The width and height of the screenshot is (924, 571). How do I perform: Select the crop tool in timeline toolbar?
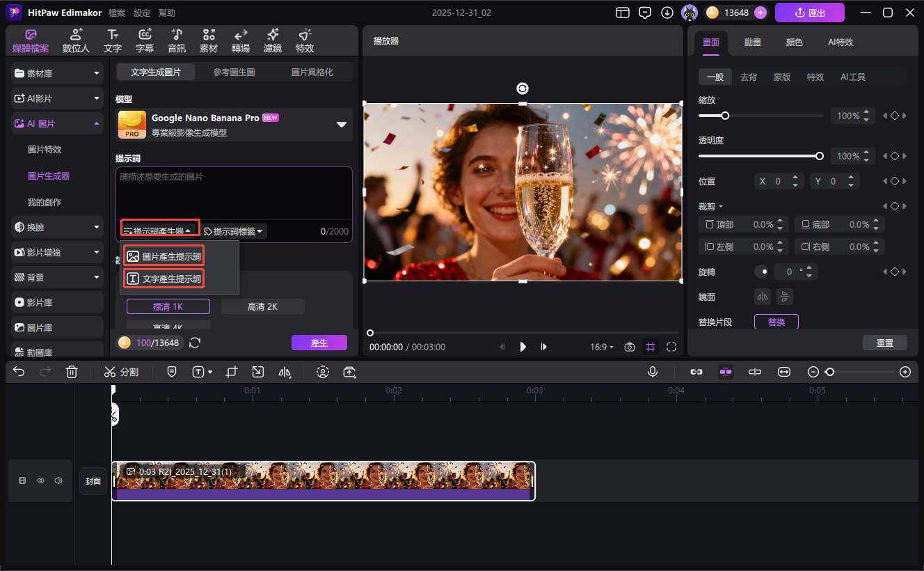(232, 372)
